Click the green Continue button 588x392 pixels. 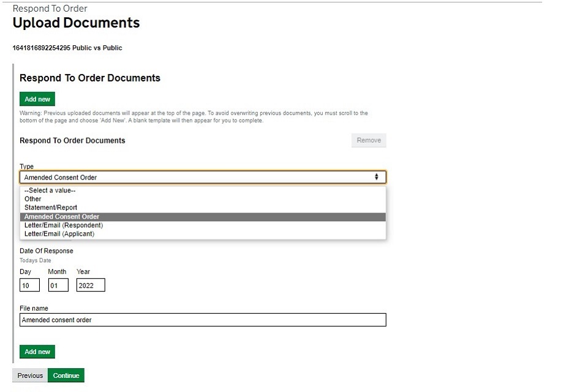click(66, 375)
